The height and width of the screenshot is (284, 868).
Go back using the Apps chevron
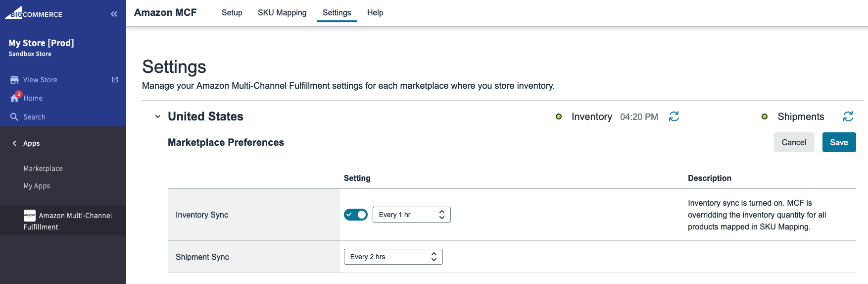(x=14, y=143)
